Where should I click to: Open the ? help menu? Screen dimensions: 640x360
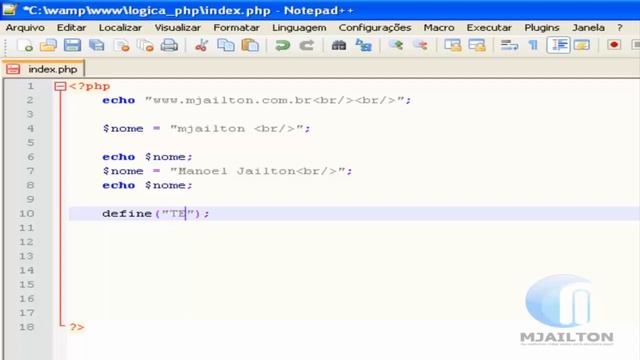(620, 28)
